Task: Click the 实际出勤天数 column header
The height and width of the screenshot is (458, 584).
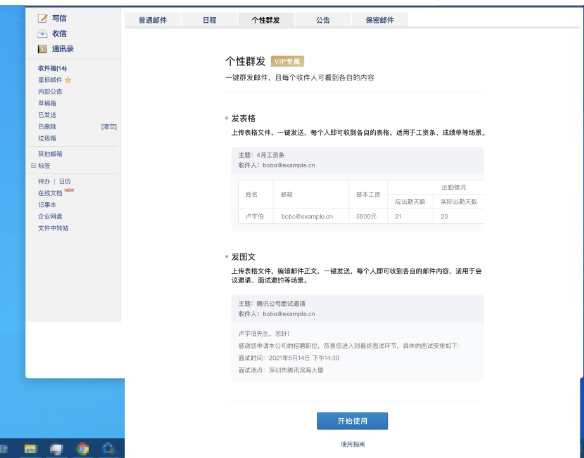Action: pos(459,202)
